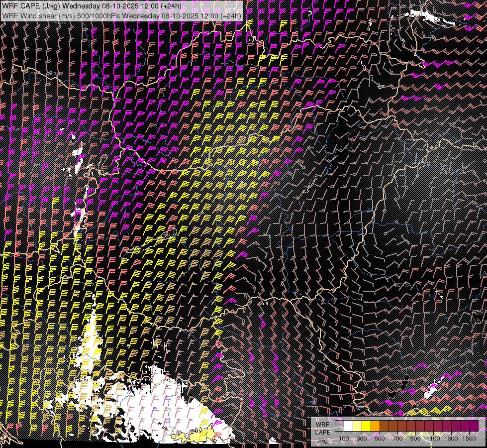Image resolution: width=487 pixels, height=448 pixels.
Task: Pick the bright yellow CAPE legend swatch
Action: click(x=367, y=426)
